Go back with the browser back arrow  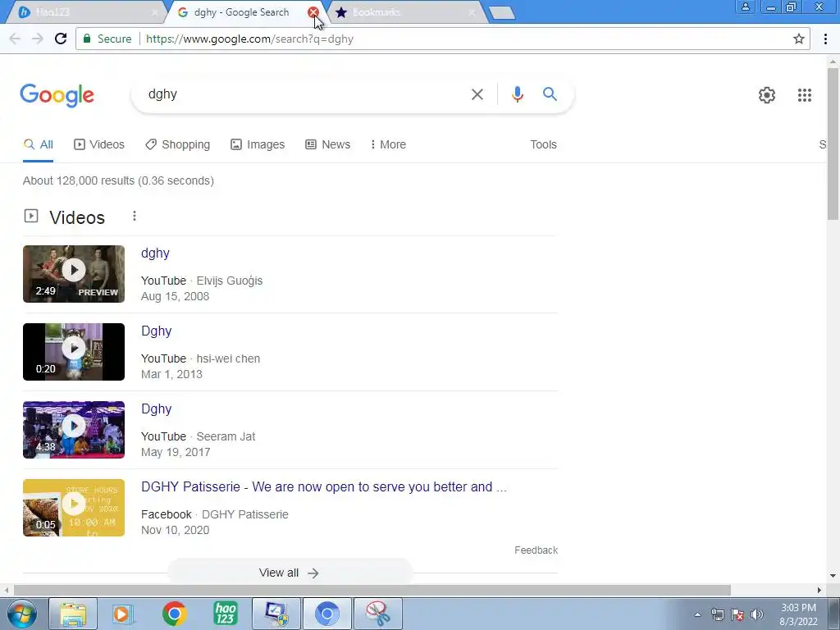point(15,39)
